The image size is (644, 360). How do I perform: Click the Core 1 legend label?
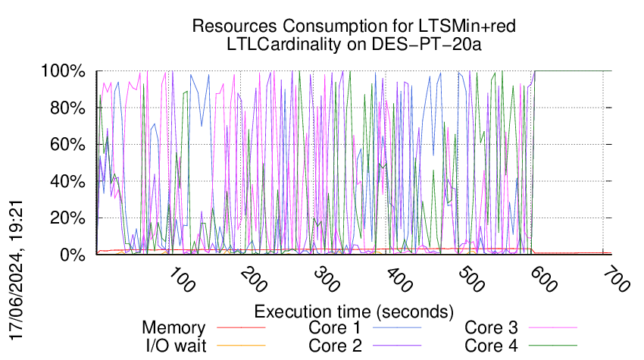[334, 327]
